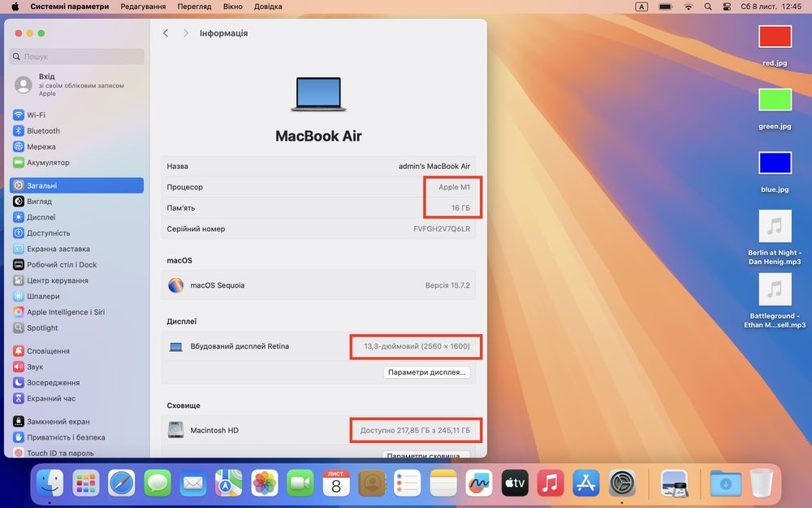Open Calendar from the Dock

336,483
